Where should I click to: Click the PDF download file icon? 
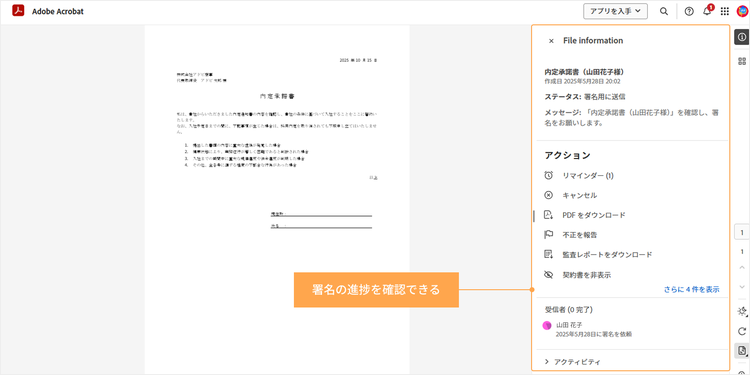pos(549,215)
